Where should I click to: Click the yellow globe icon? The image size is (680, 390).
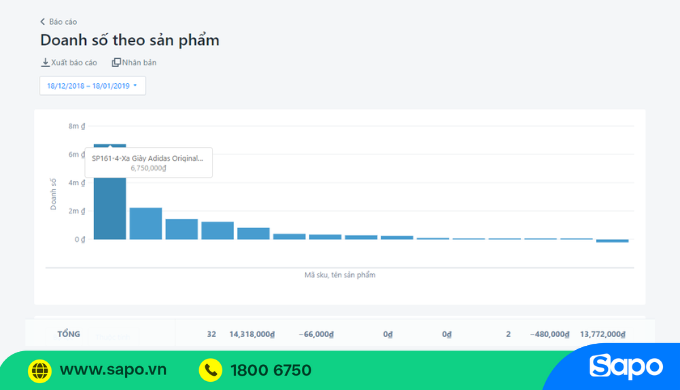click(x=39, y=370)
